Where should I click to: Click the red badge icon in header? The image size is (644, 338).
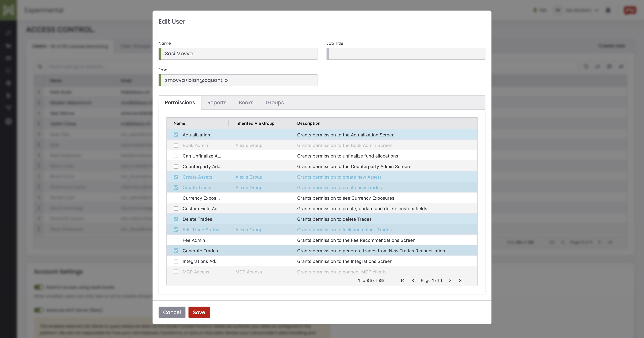pos(630,10)
